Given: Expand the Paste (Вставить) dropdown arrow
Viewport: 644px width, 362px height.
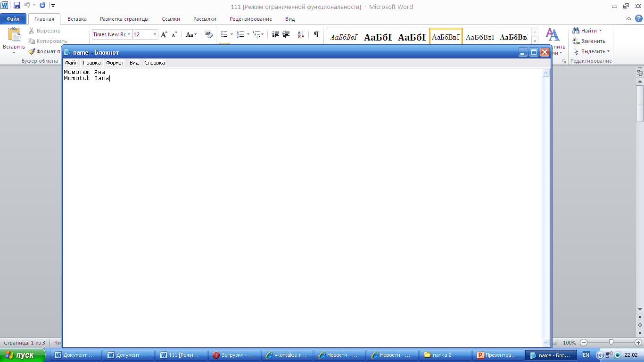Looking at the screenshot, I should (14, 52).
